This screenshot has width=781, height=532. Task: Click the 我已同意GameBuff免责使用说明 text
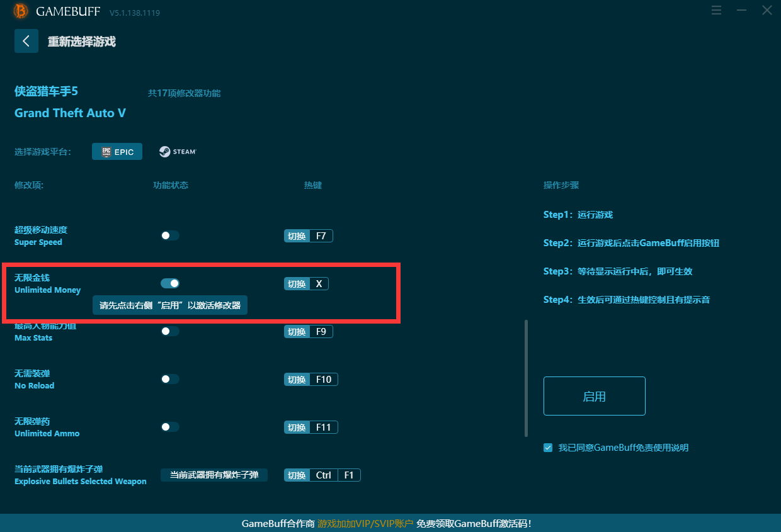(x=624, y=448)
